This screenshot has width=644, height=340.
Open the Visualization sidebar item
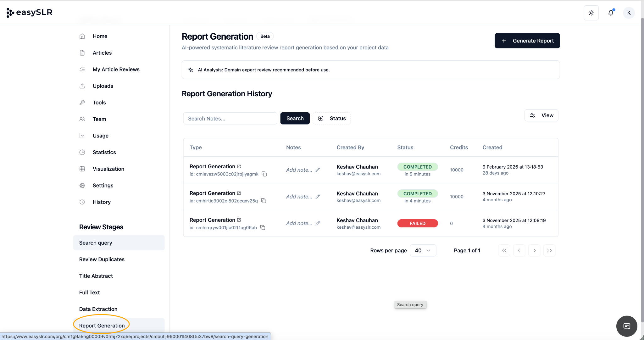tap(108, 169)
